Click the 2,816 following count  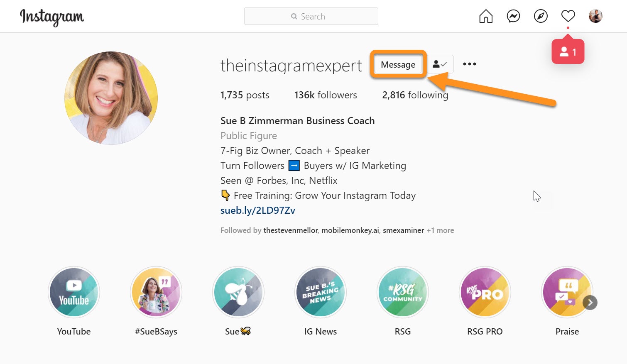pos(415,95)
